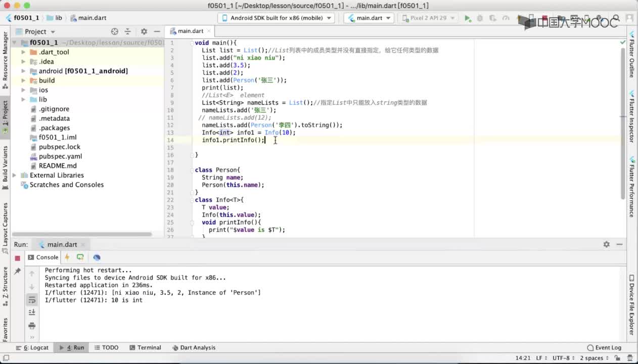Viewport: 638px width, 364px height.
Task: Select Scratches and Consoles node
Action: pyautogui.click(x=66, y=185)
